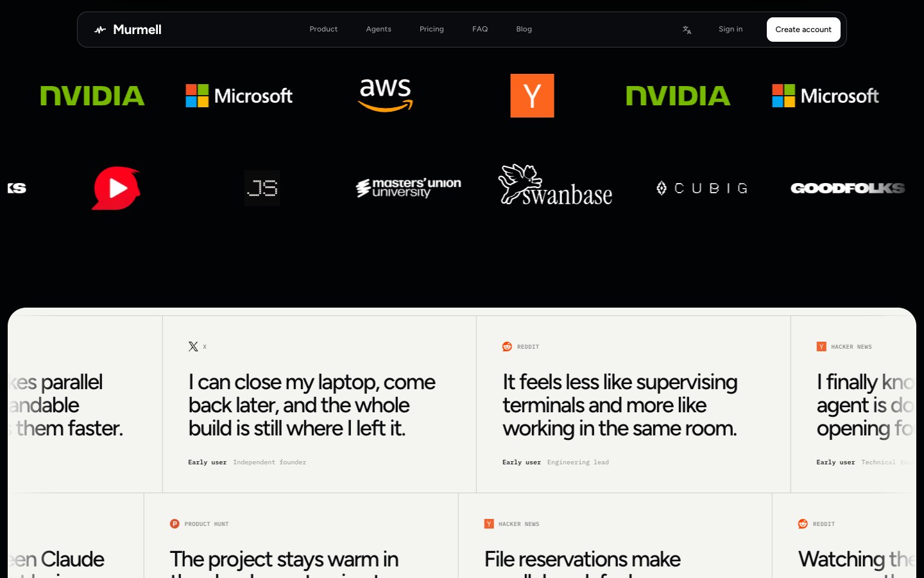
Task: Click the swanbase logo
Action: point(556,185)
